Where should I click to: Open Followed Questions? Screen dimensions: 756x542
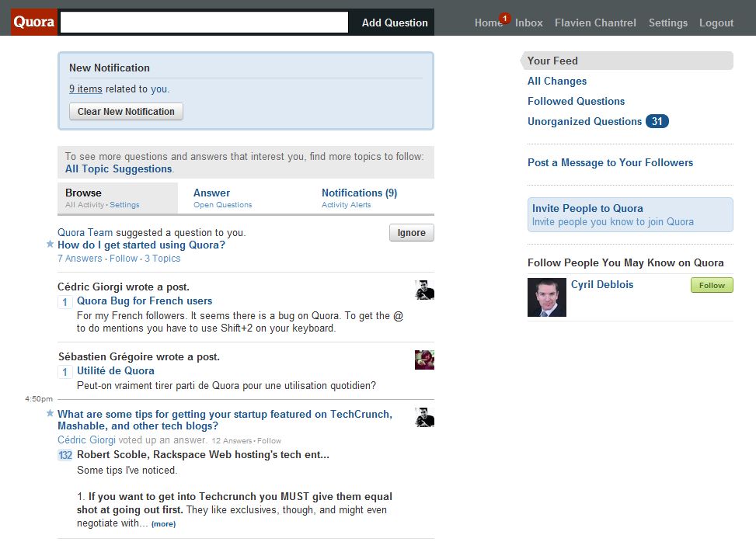click(x=576, y=101)
